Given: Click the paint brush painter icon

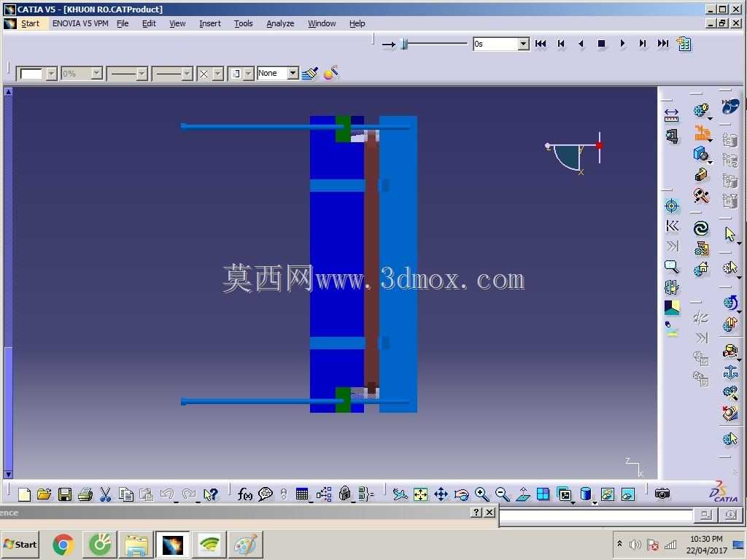Looking at the screenshot, I should [309, 74].
